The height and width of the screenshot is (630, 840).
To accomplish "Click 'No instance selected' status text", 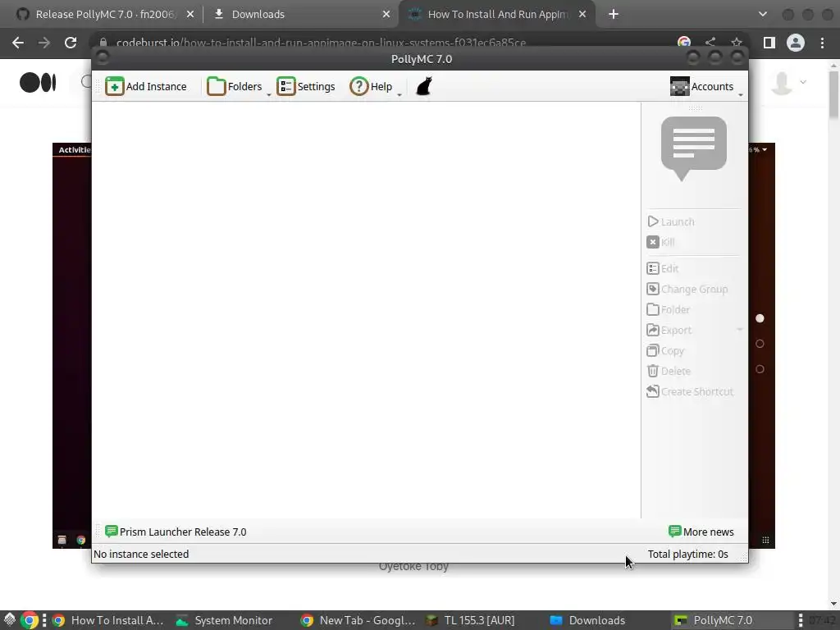I will (141, 554).
